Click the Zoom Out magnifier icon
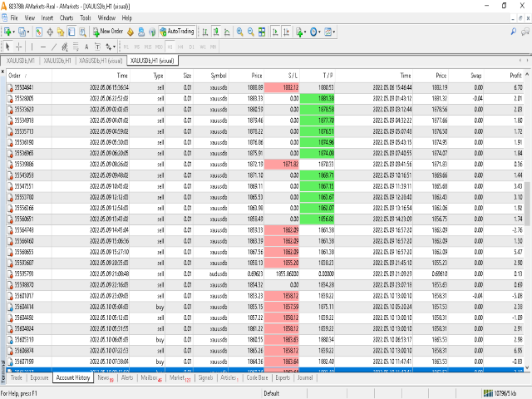The image size is (532, 399). tap(250, 32)
